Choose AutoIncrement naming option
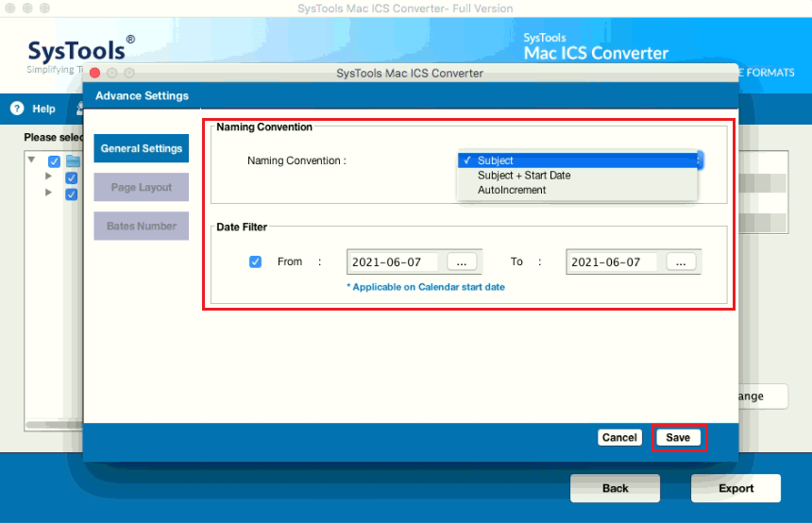This screenshot has height=523, width=812. pos(578,190)
